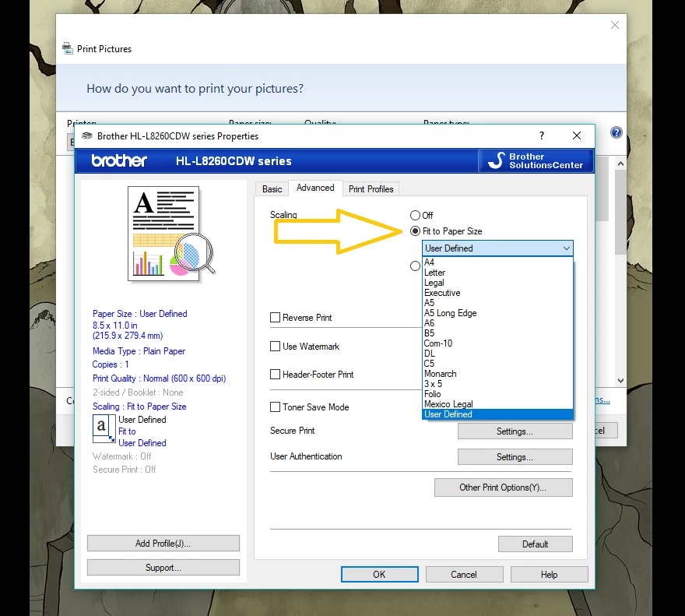Choose Letter from the paper size list
Image resolution: width=685 pixels, height=616 pixels.
(x=497, y=273)
